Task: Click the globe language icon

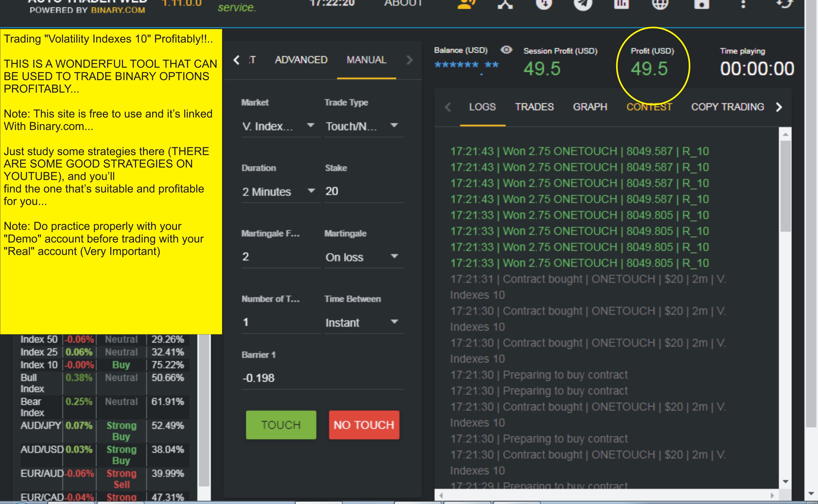Action: point(660,4)
